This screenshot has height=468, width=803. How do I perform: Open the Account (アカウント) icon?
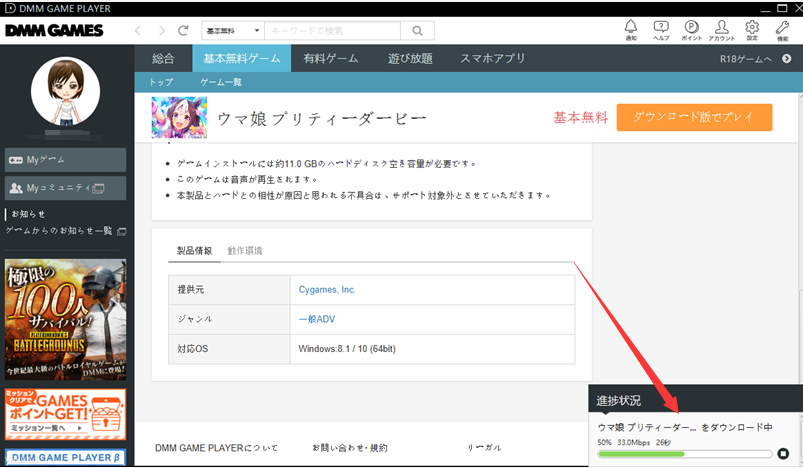pyautogui.click(x=722, y=27)
